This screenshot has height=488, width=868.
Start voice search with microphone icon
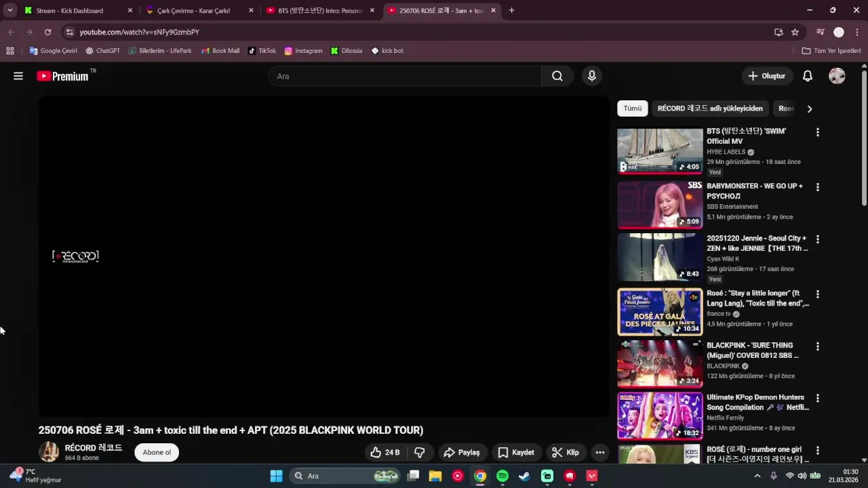click(592, 76)
